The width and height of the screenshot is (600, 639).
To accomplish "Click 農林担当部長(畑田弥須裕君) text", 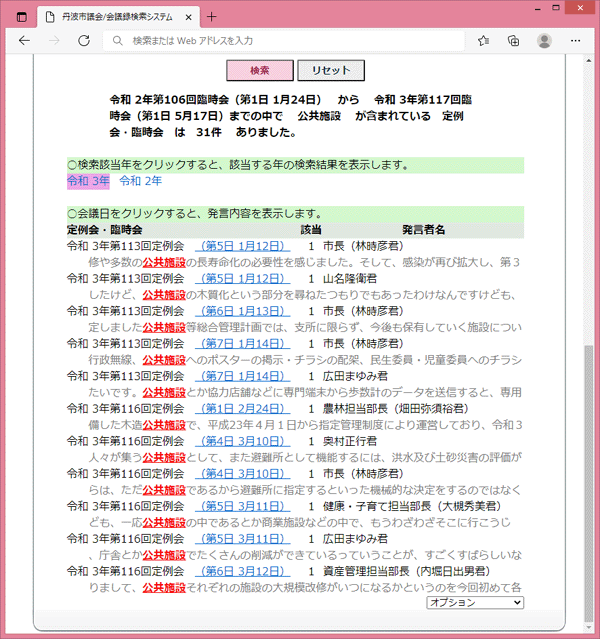I will 396,409.
